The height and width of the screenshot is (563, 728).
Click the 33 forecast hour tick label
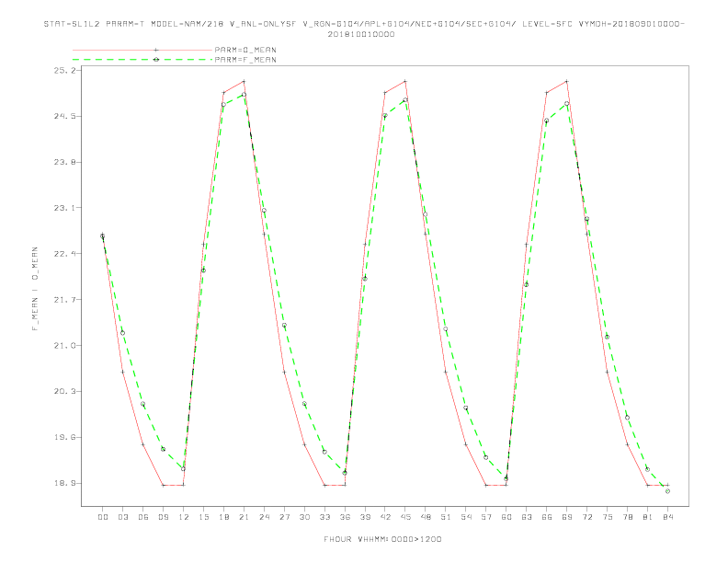coord(324,517)
